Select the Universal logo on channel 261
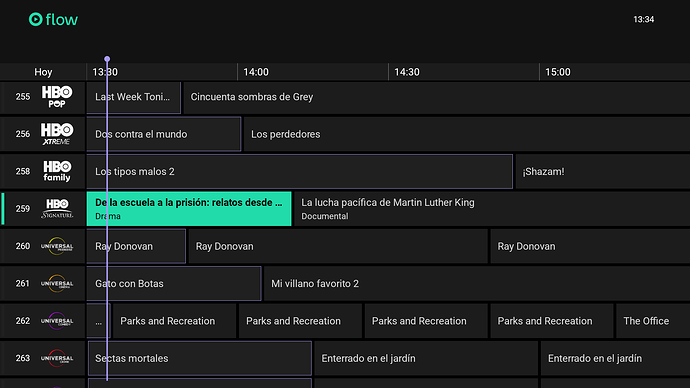690x388 pixels. [57, 284]
